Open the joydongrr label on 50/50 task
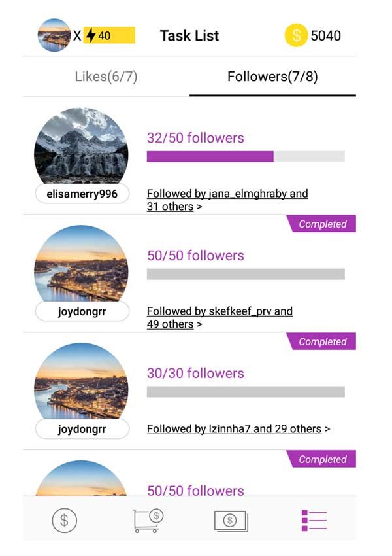392x556 pixels. tap(82, 311)
